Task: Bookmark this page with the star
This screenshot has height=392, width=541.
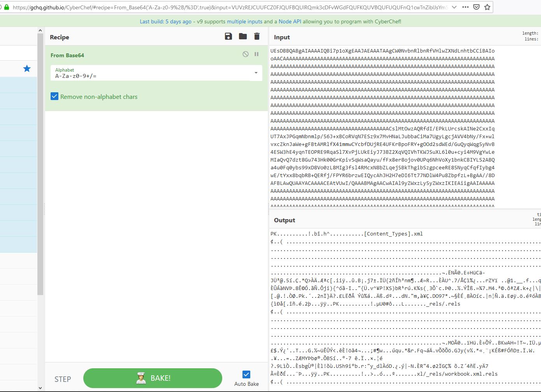Action: pos(487,7)
